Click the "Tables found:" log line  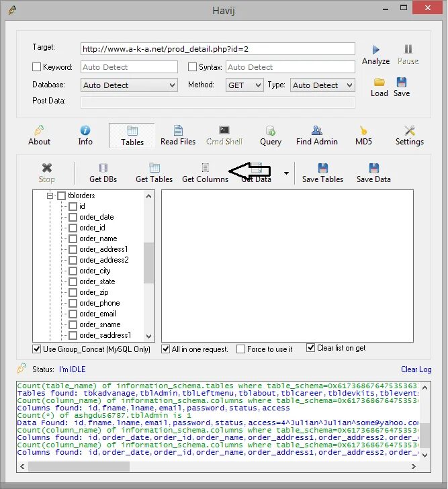(218, 393)
